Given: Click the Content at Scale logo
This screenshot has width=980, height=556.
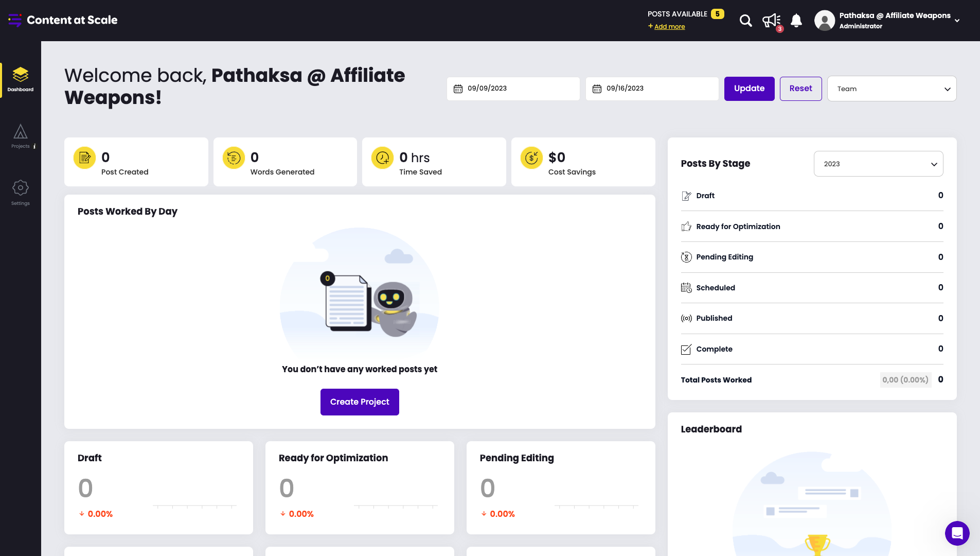Looking at the screenshot, I should [63, 20].
